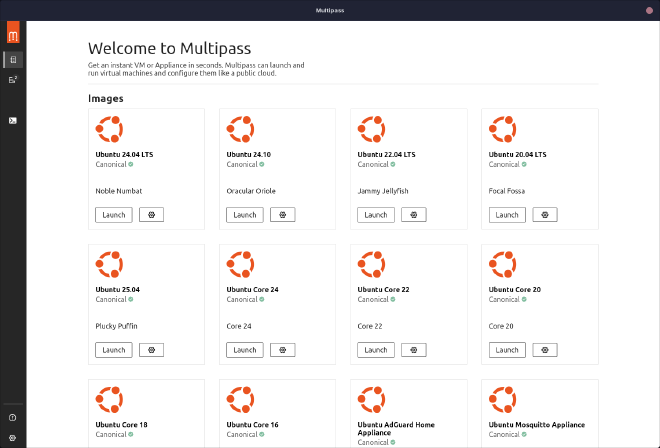This screenshot has width=660, height=448.
Task: Select the 'Jammy Jellyfish' text
Action: coord(383,191)
